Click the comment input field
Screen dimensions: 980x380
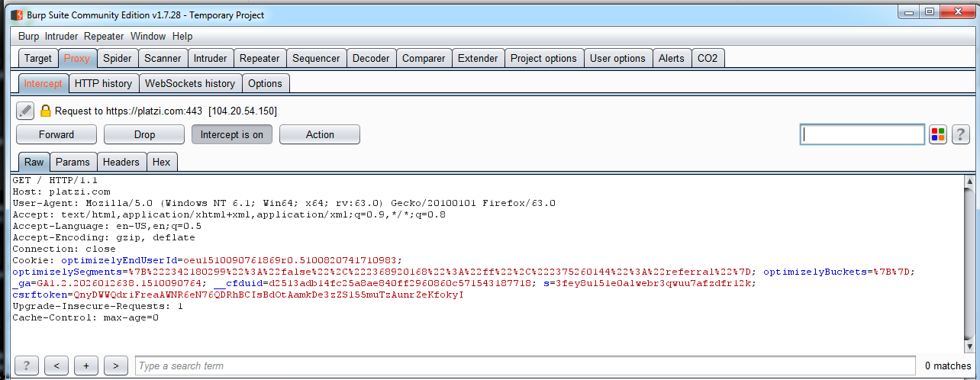click(862, 134)
